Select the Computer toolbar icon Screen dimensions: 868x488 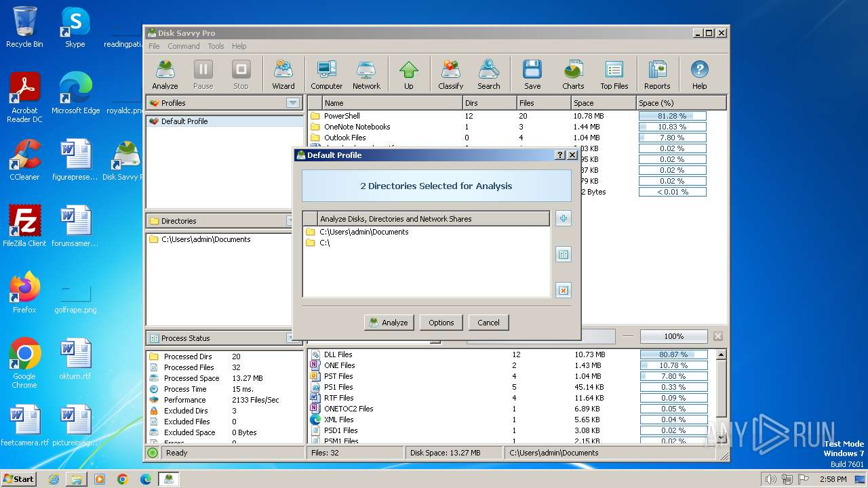(x=327, y=74)
